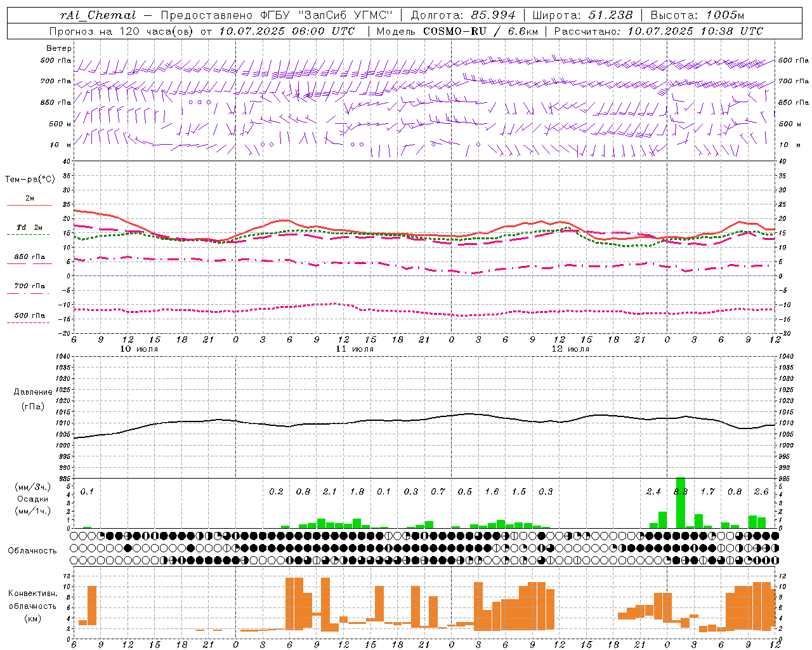Click the Облачность cloud cover label
The width and height of the screenshot is (812, 650).
32,551
